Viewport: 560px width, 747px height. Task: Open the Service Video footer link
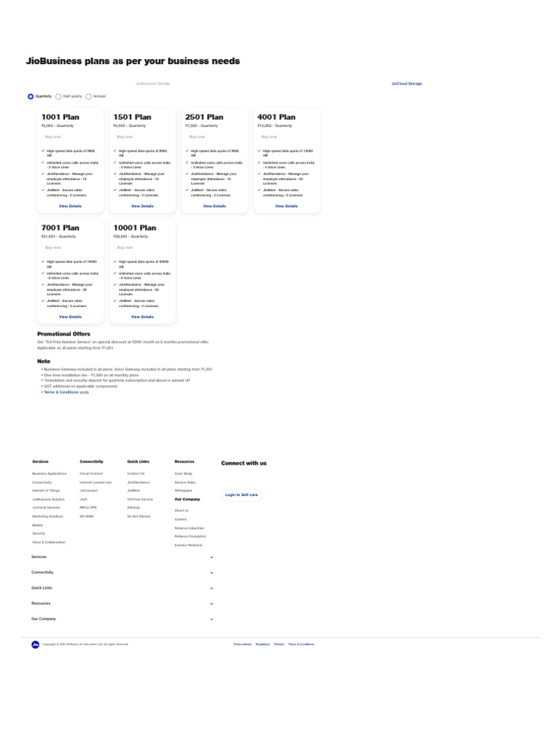[x=184, y=482]
